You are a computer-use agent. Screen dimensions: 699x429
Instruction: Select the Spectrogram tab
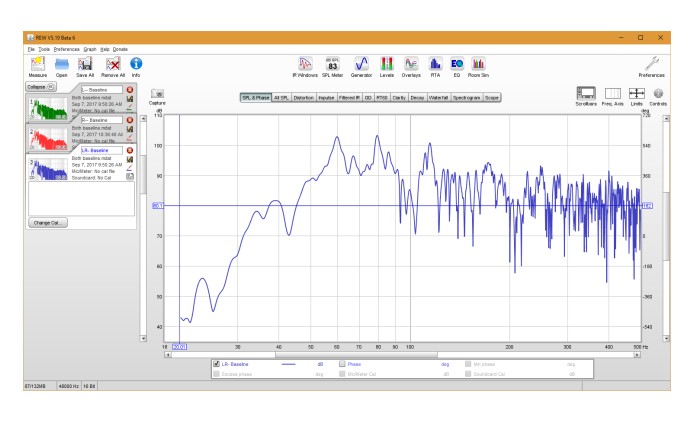(465, 97)
